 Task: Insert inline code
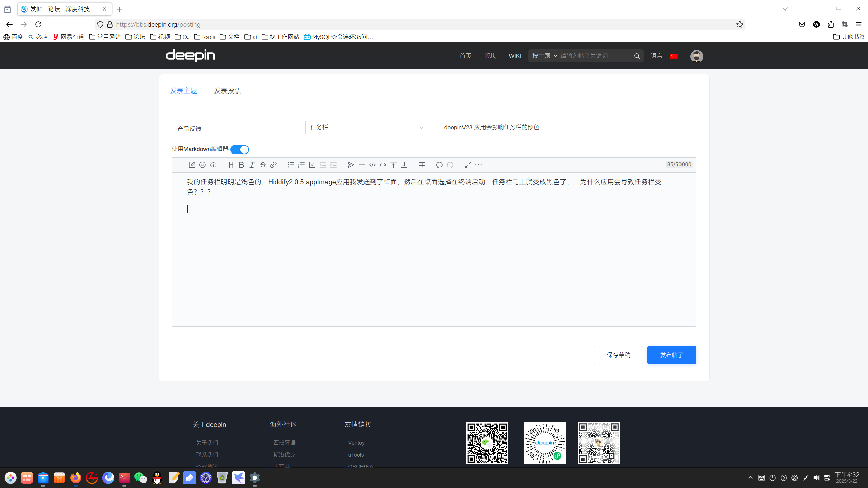point(383,165)
